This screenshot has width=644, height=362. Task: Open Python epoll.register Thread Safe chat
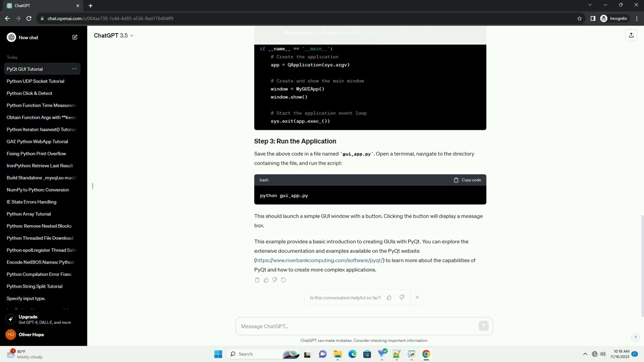[43, 250]
